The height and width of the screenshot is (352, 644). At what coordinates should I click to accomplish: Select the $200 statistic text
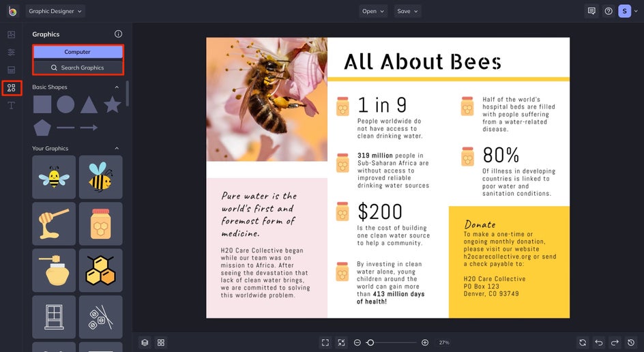click(x=380, y=211)
